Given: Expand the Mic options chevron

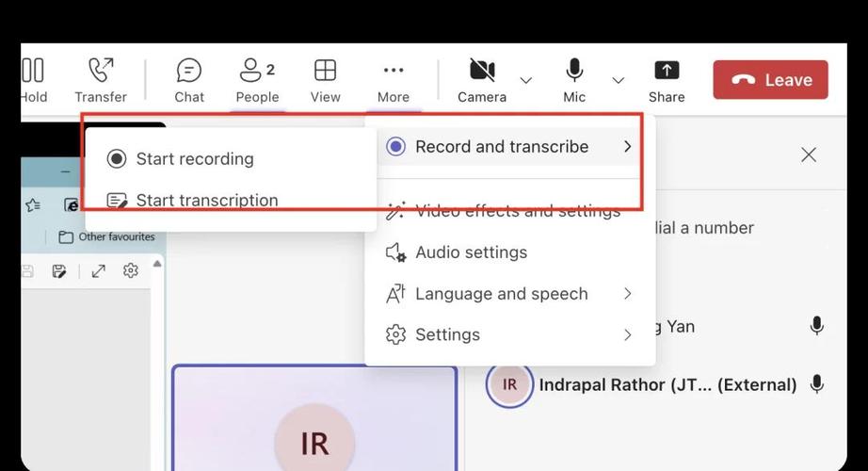Looking at the screenshot, I should 618,81.
